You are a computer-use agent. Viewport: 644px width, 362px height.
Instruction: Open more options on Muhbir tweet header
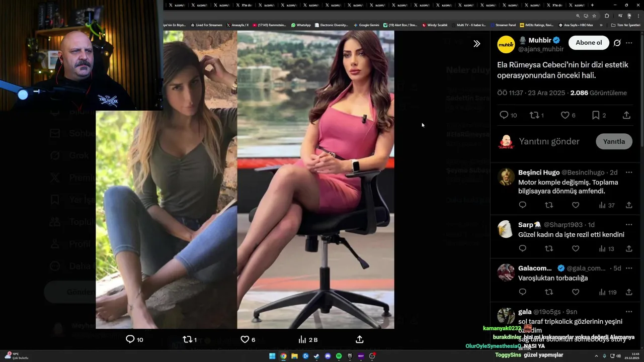[629, 43]
